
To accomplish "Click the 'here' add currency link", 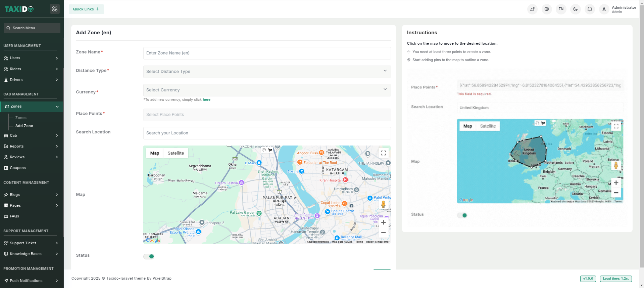I will point(206,100).
